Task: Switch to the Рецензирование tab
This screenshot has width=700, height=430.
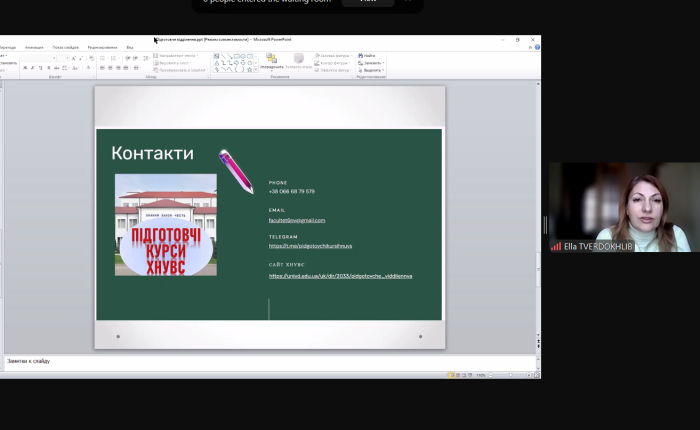Action: click(x=102, y=47)
